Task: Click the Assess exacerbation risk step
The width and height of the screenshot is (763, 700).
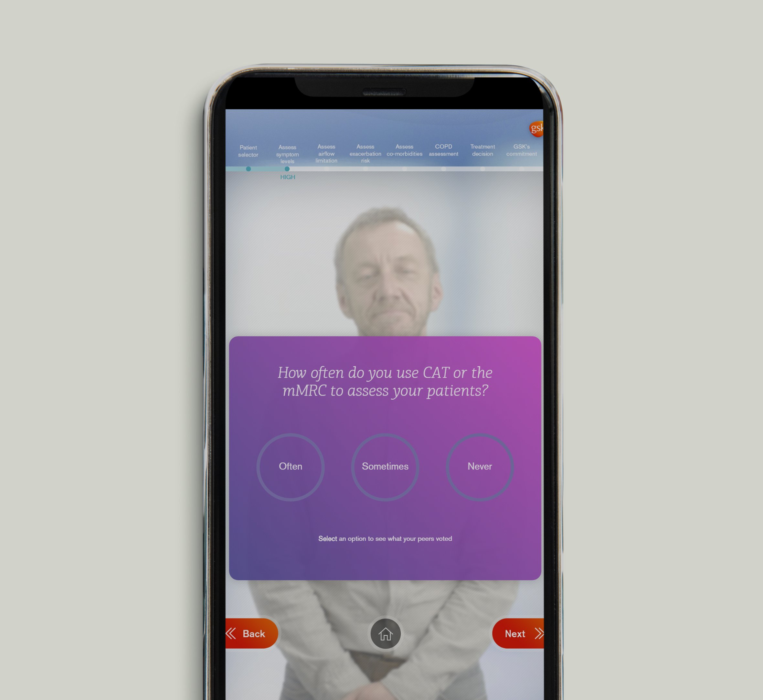Action: (365, 154)
